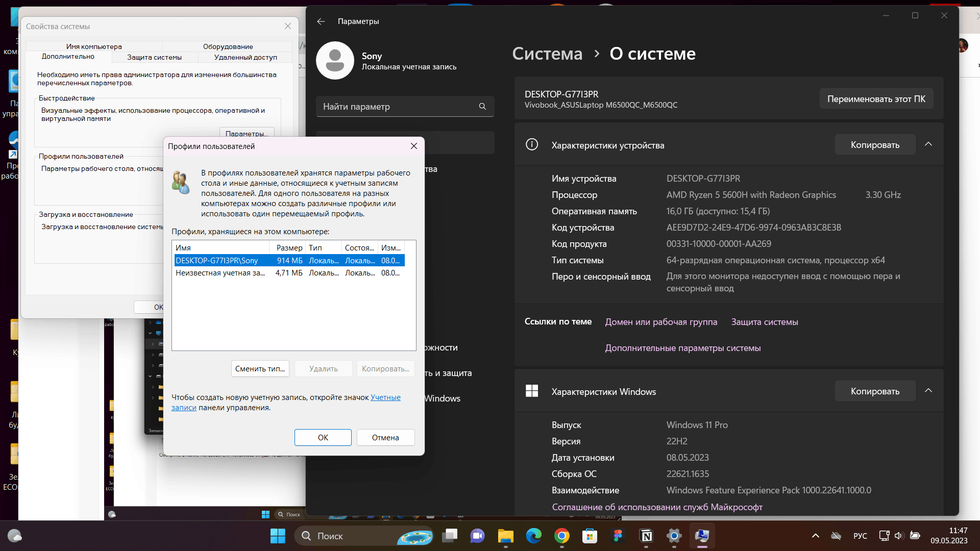The width and height of the screenshot is (980, 551).
Task: Collapse the Характеристики устройства section
Action: [x=928, y=144]
